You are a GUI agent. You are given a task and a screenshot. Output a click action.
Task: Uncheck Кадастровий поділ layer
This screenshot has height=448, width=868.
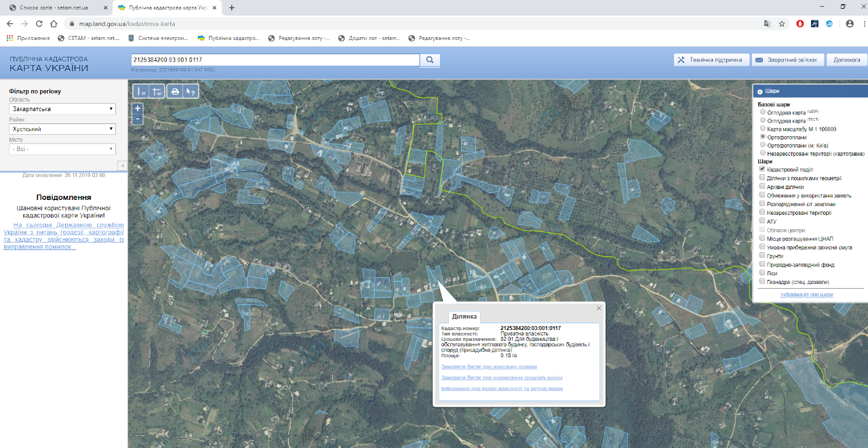click(763, 169)
